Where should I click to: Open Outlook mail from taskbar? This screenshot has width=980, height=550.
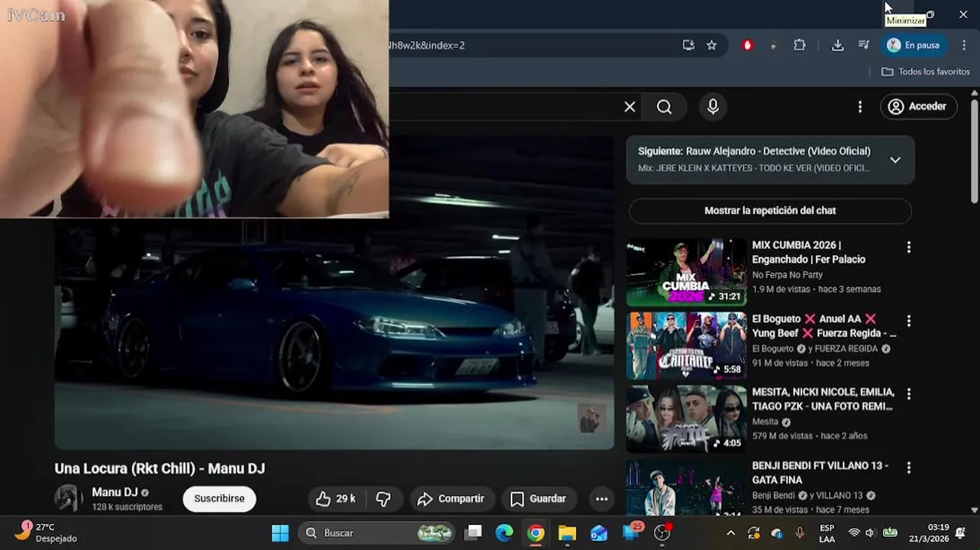click(x=599, y=532)
